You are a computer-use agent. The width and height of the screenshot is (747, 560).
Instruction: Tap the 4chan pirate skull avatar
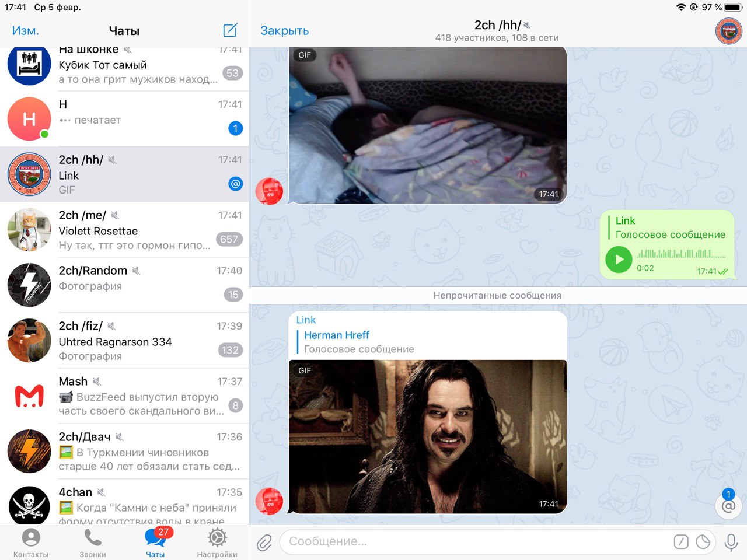[29, 505]
